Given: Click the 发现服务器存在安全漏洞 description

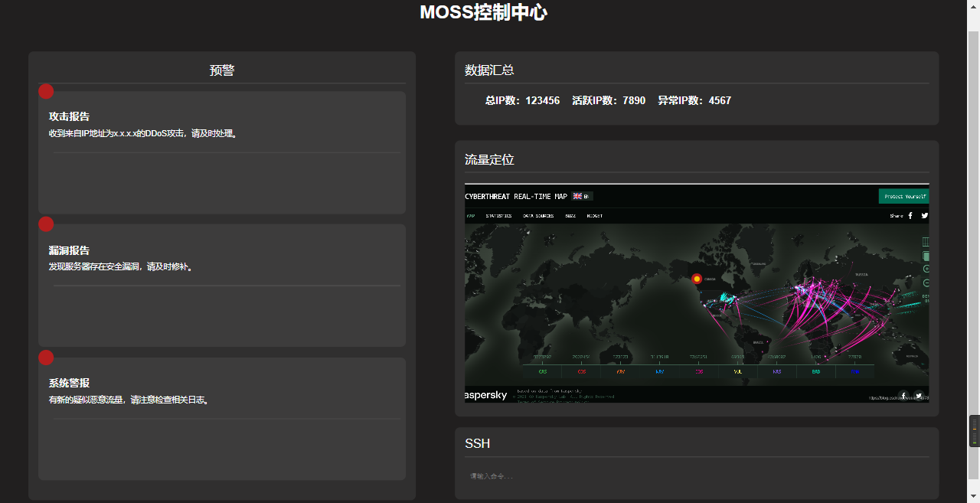Looking at the screenshot, I should pos(121,266).
